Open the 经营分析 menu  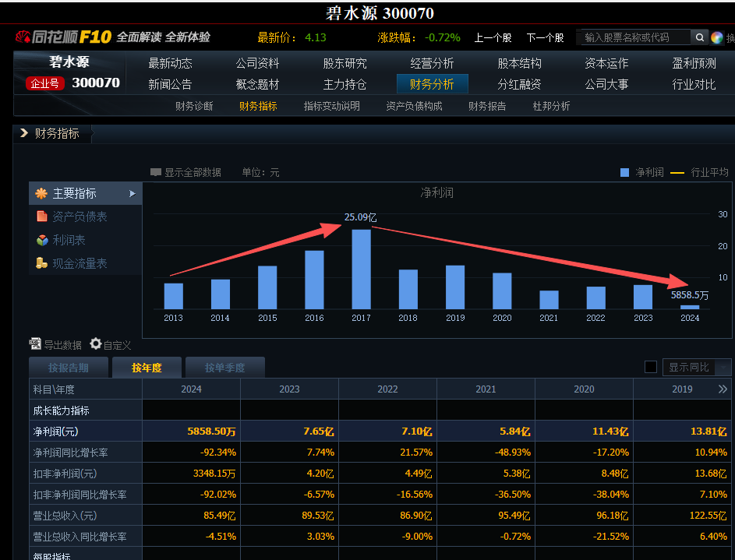pyautogui.click(x=432, y=63)
